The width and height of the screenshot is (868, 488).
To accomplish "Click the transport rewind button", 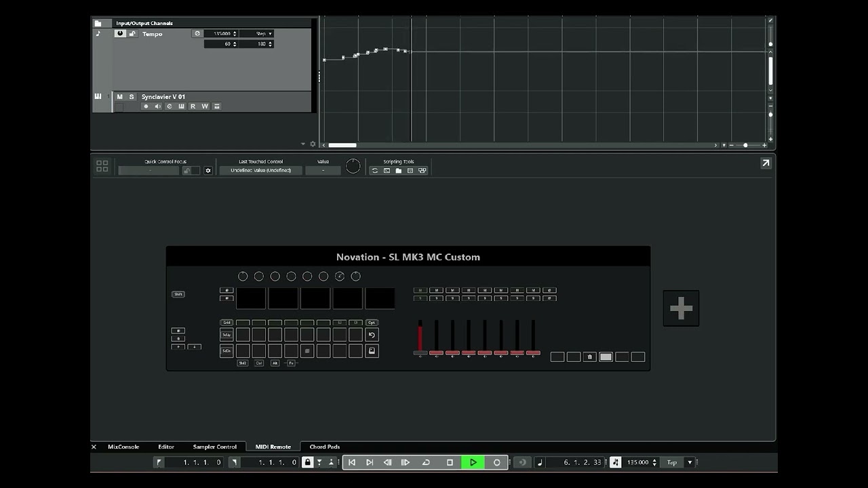I will coord(387,462).
